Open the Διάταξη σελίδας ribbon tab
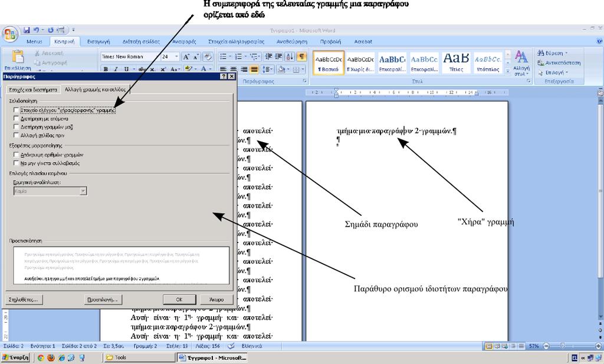The height and width of the screenshot is (364, 604). pos(141,41)
